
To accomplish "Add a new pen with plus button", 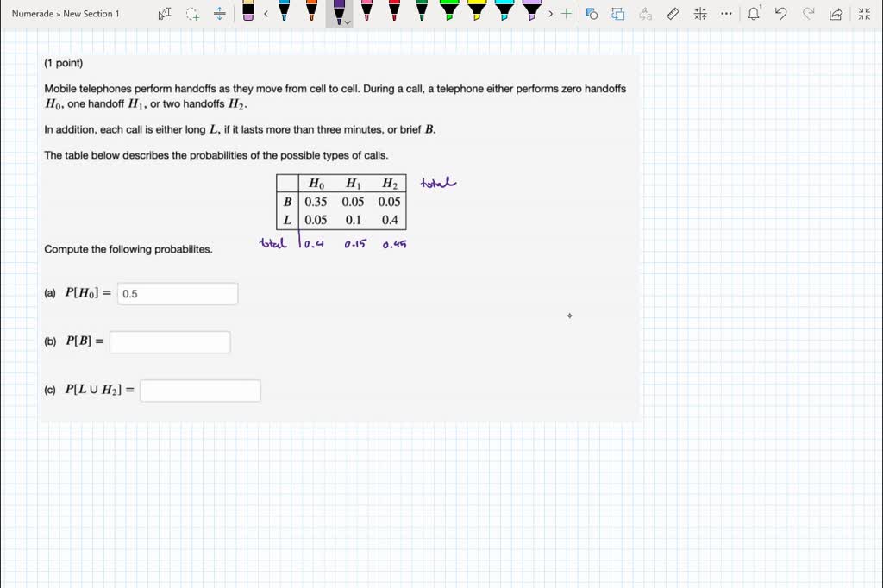I will click(567, 14).
